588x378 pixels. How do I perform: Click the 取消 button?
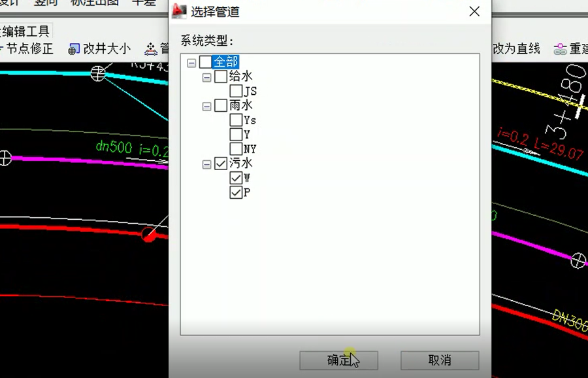[440, 360]
